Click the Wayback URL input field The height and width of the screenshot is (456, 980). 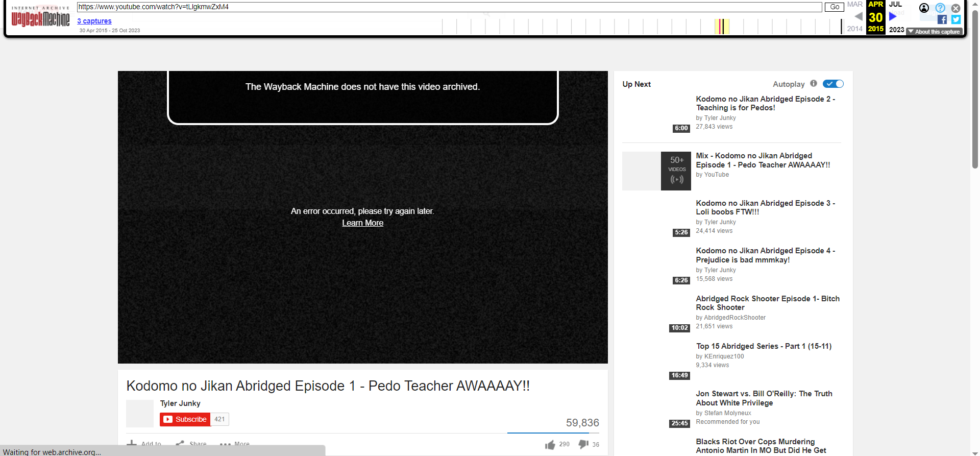(x=449, y=7)
